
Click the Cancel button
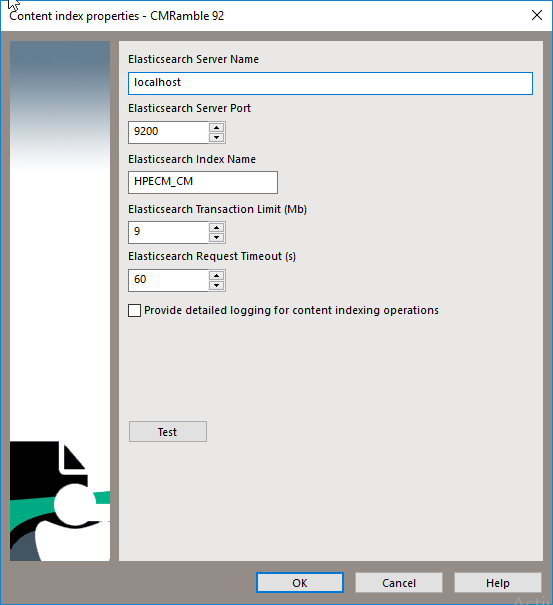tap(399, 583)
